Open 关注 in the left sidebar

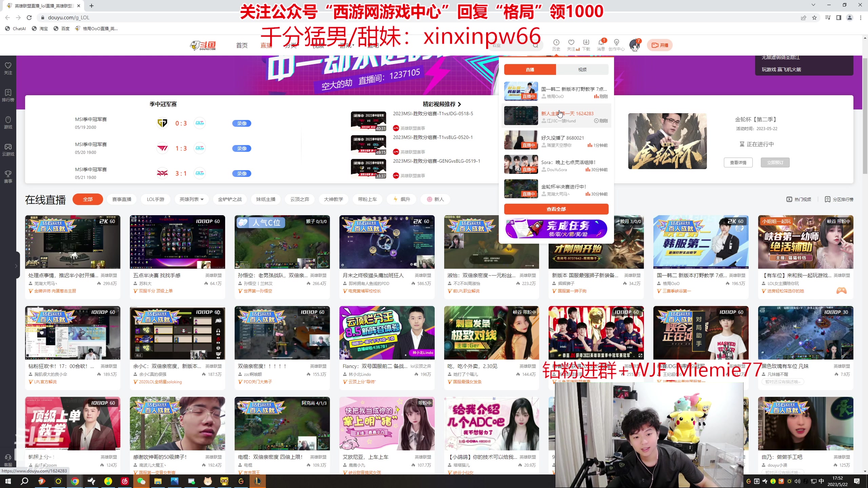pos(8,68)
